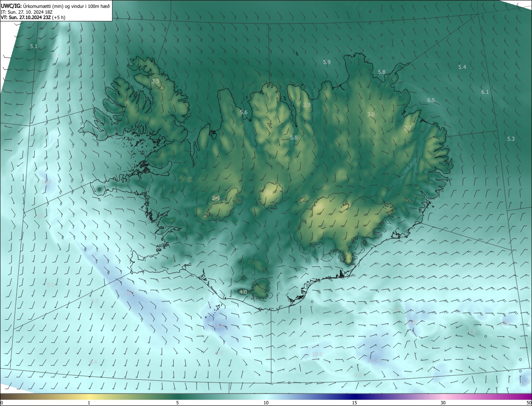
Task: Click the 3.0 value label over northeast Iceland
Action: 371,114
